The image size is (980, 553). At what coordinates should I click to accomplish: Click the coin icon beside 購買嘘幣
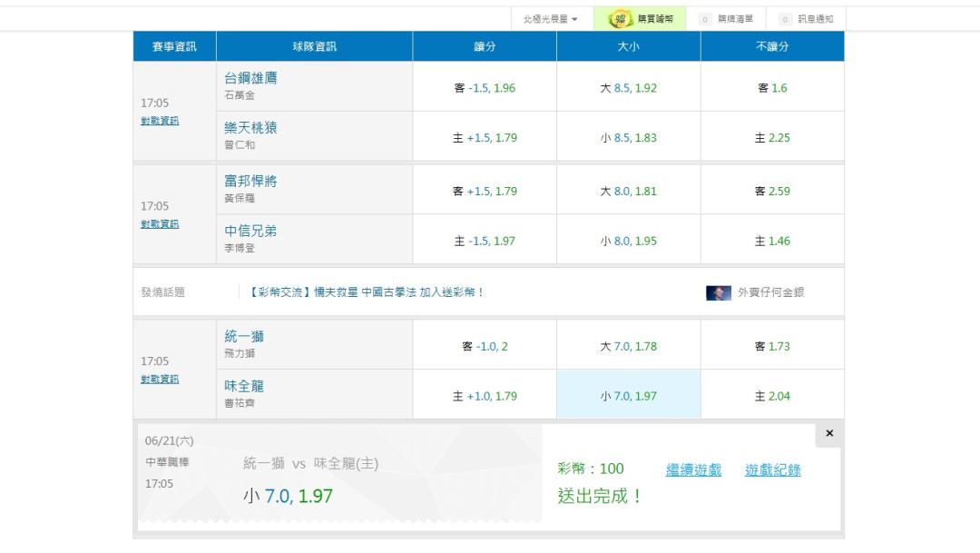tap(620, 19)
